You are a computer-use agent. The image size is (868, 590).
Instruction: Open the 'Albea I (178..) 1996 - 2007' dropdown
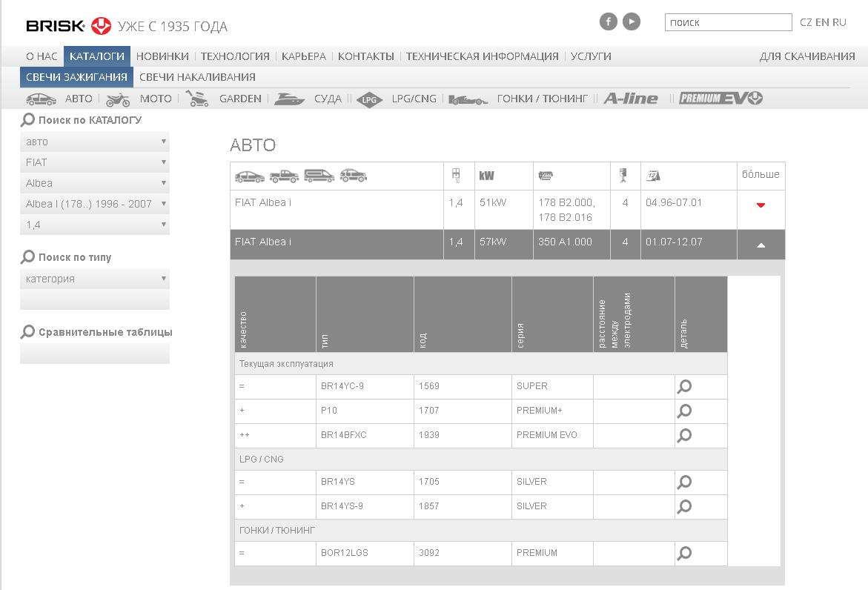click(95, 204)
